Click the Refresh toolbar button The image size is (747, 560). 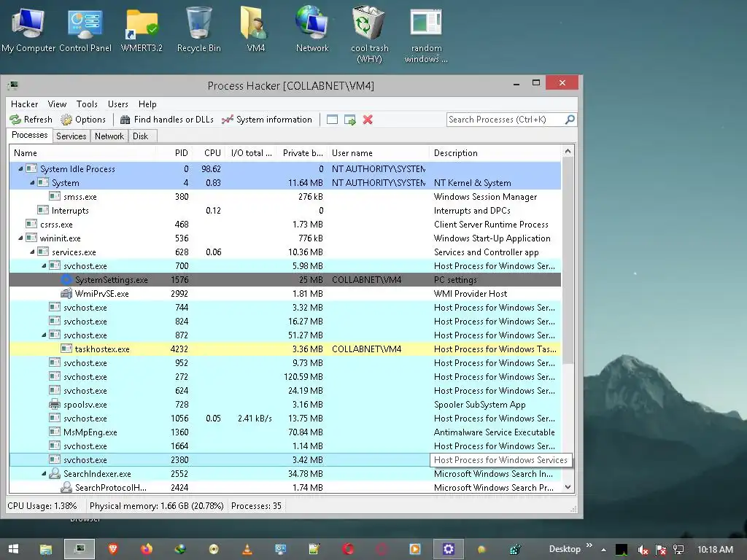coord(31,120)
